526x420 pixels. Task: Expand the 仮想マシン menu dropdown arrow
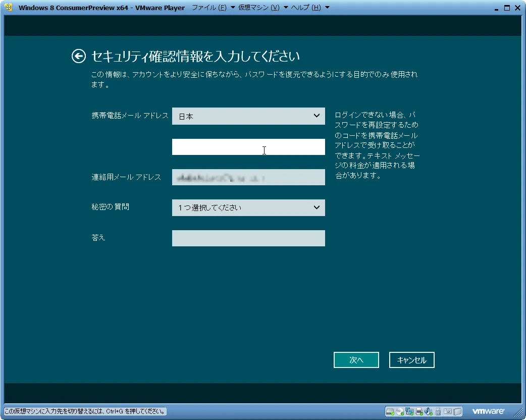click(x=286, y=8)
